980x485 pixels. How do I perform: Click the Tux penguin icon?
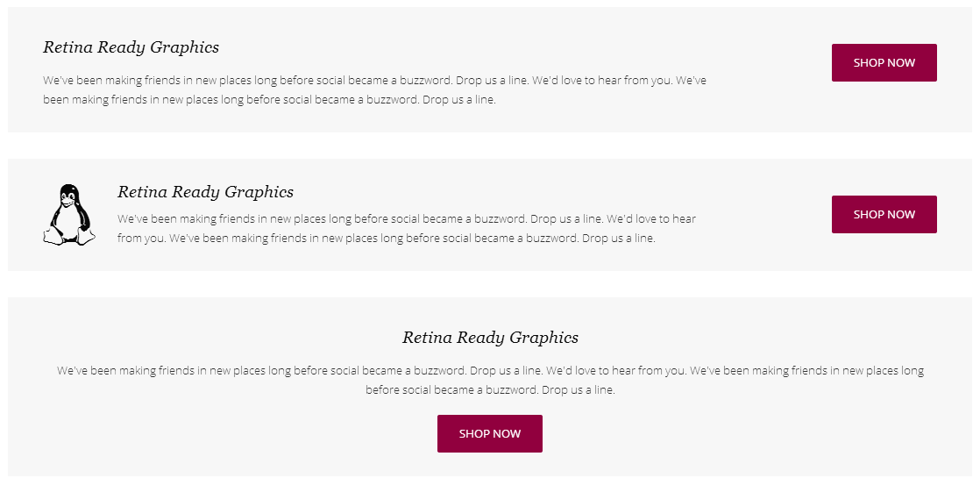(x=68, y=214)
